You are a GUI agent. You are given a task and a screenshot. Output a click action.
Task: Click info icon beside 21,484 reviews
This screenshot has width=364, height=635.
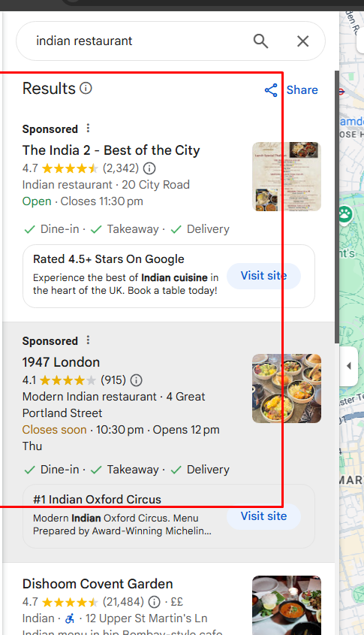coord(154,602)
